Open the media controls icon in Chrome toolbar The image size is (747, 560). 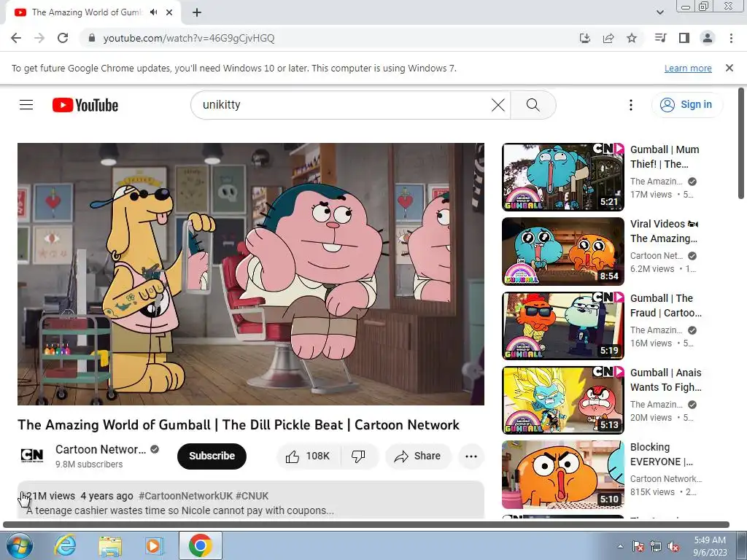pos(660,38)
